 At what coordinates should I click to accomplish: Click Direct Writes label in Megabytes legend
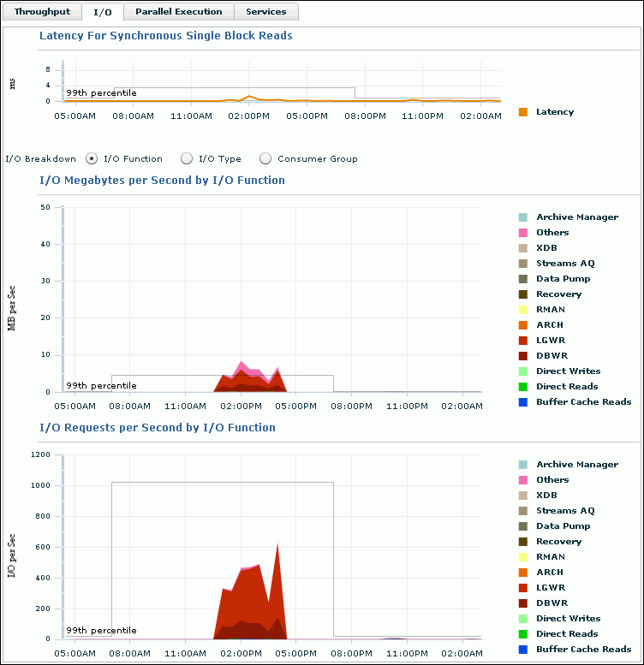(x=568, y=371)
